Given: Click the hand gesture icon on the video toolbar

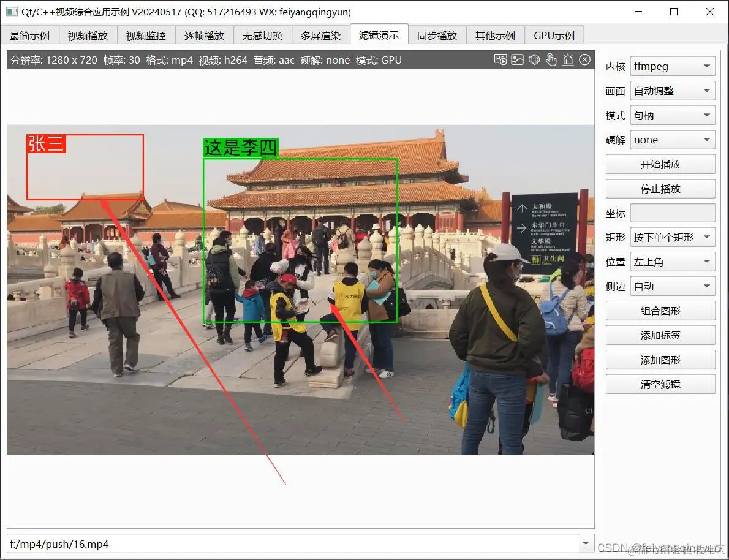Looking at the screenshot, I should click(551, 59).
